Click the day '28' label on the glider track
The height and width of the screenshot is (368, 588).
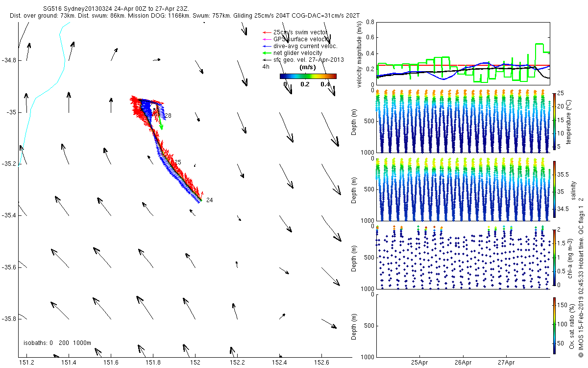[168, 116]
